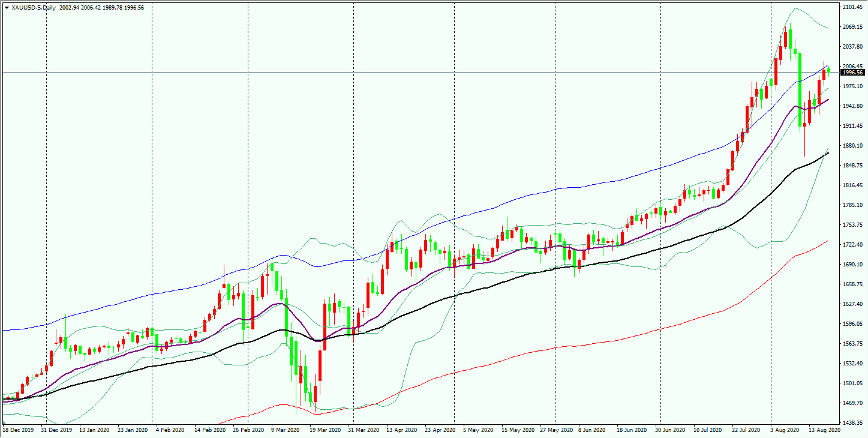Click the 31 Mar 2020 date label
This screenshot has width=868, height=438.
click(364, 431)
